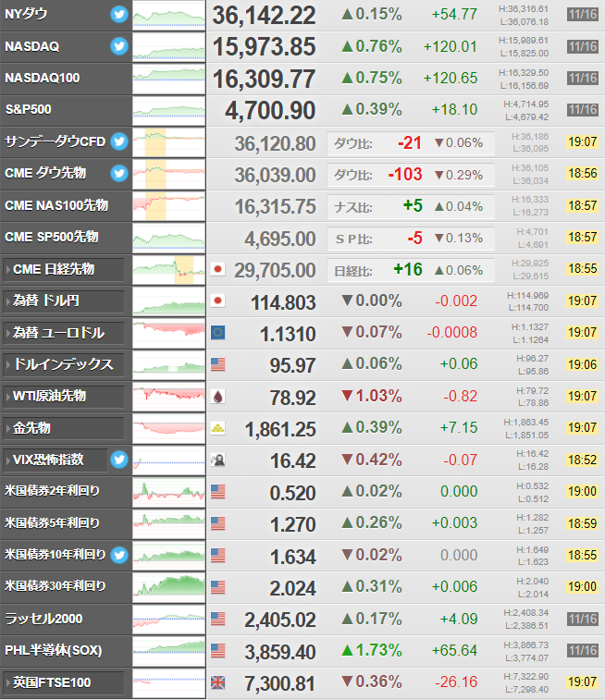Click the US flag in 米国債券5年利回り row
The height and width of the screenshot is (700, 605).
218,523
